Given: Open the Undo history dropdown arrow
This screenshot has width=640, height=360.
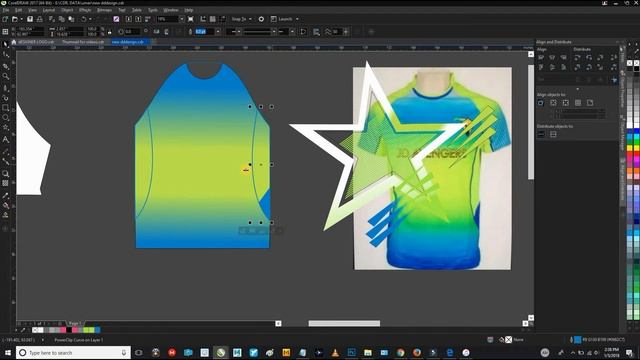Looking at the screenshot, I should 90,19.
